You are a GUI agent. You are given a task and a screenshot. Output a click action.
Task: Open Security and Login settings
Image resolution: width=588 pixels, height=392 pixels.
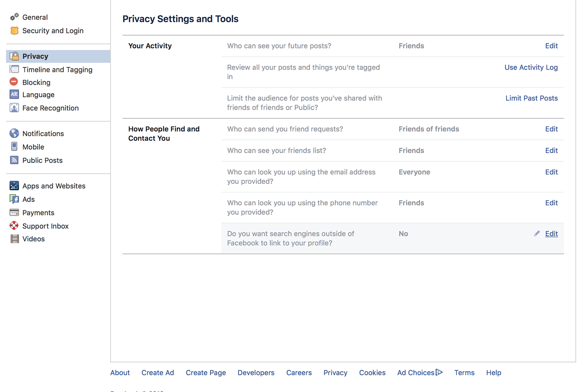pos(53,30)
